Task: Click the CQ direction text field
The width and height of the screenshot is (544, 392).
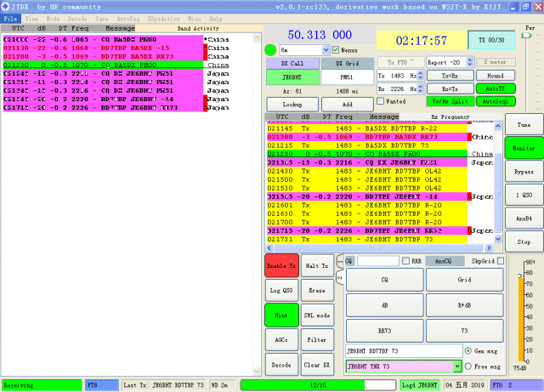Action: click(377, 261)
